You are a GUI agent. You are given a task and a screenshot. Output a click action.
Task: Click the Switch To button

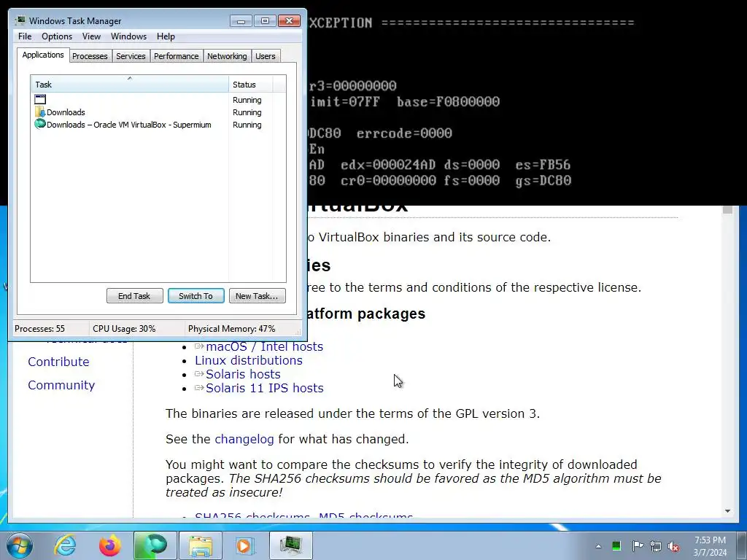point(196,296)
